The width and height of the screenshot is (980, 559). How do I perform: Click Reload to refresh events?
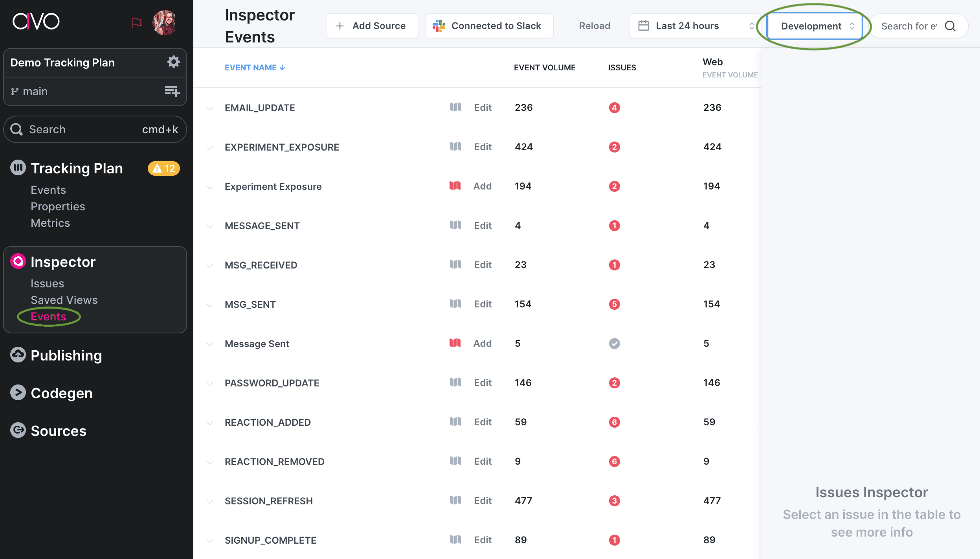(594, 26)
